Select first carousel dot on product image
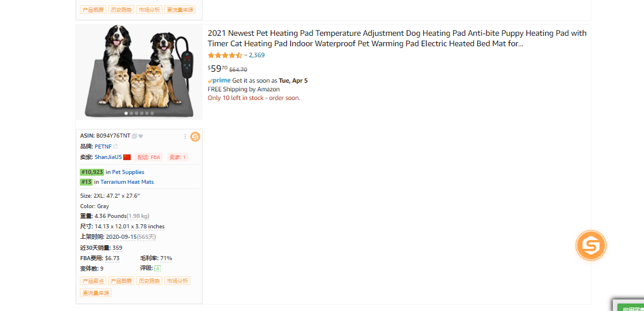Screen dimensions: 644x311 pyautogui.click(x=126, y=113)
